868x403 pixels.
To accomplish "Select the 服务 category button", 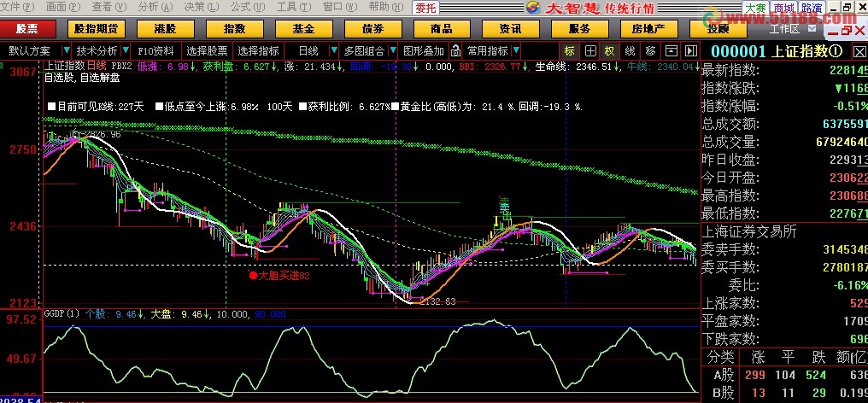I will click(x=579, y=29).
